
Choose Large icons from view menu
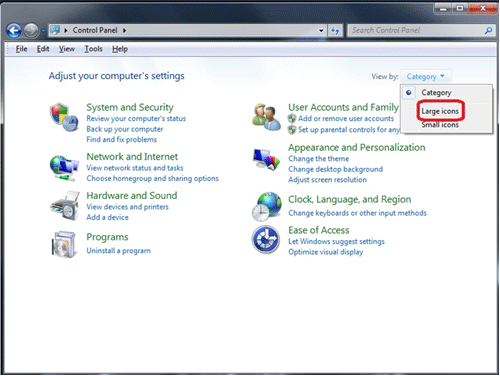pyautogui.click(x=440, y=111)
